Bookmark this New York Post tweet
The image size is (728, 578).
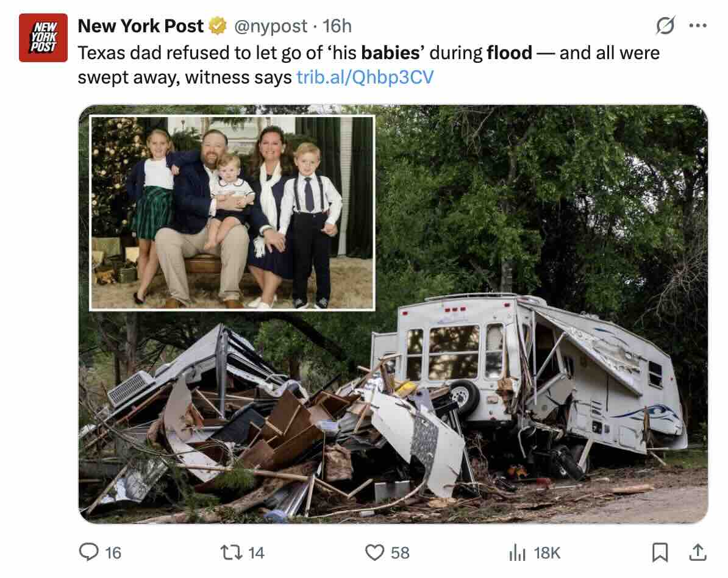659,552
